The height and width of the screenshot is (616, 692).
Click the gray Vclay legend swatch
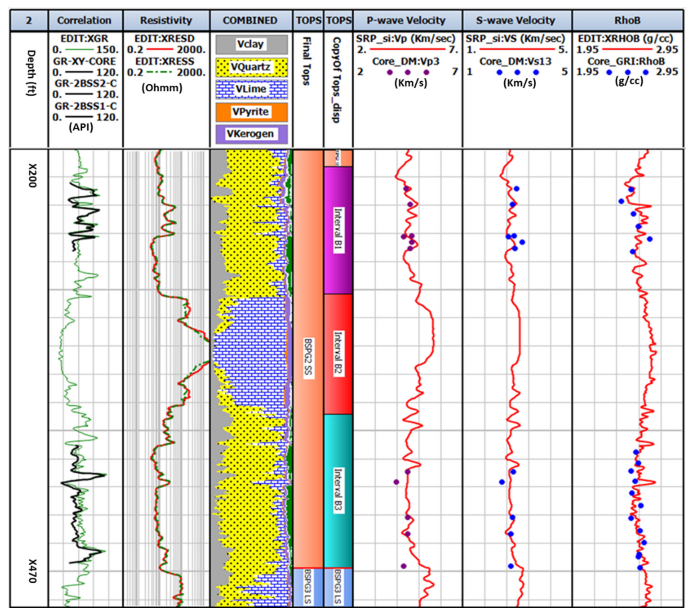point(251,44)
